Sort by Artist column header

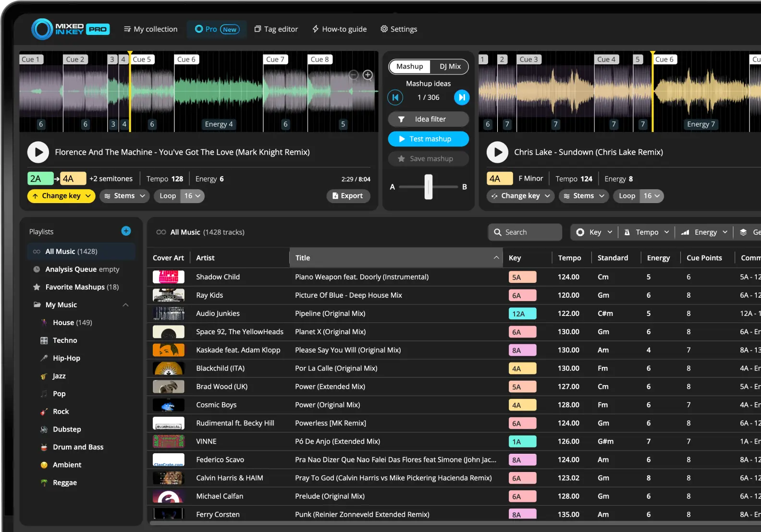click(x=240, y=258)
